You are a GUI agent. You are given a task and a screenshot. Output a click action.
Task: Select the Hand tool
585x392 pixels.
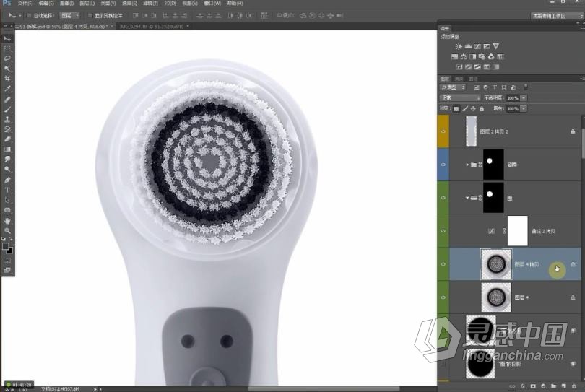click(x=7, y=221)
